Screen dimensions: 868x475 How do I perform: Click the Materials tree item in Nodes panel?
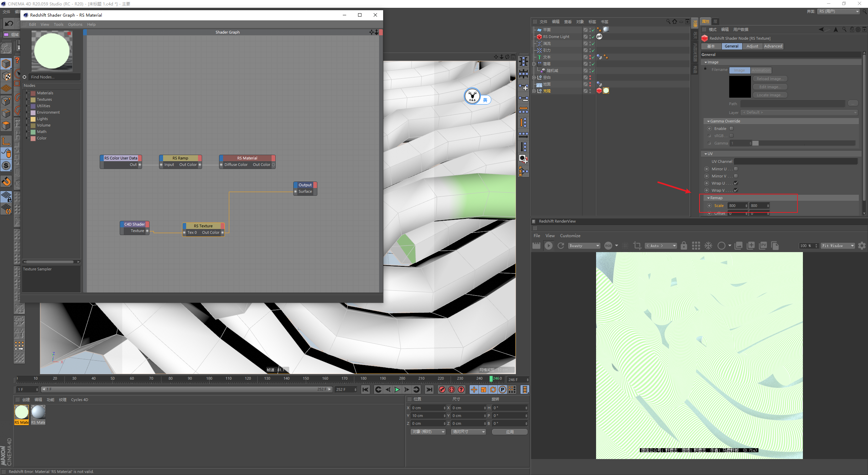[45, 92]
